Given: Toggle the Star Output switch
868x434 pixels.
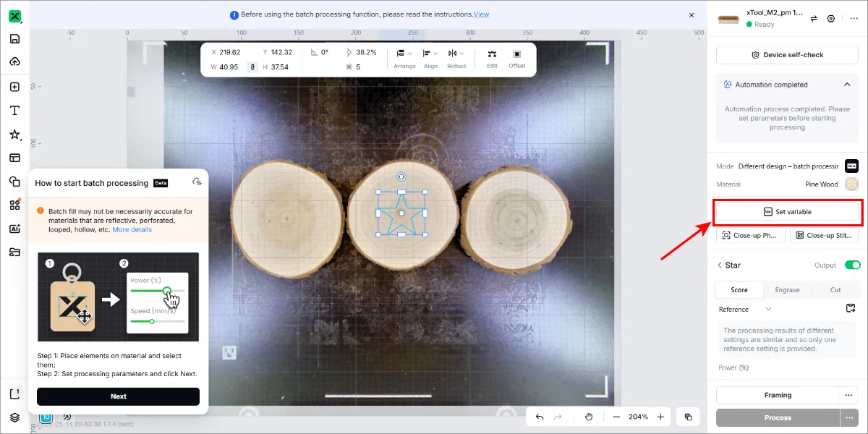Looking at the screenshot, I should point(852,265).
